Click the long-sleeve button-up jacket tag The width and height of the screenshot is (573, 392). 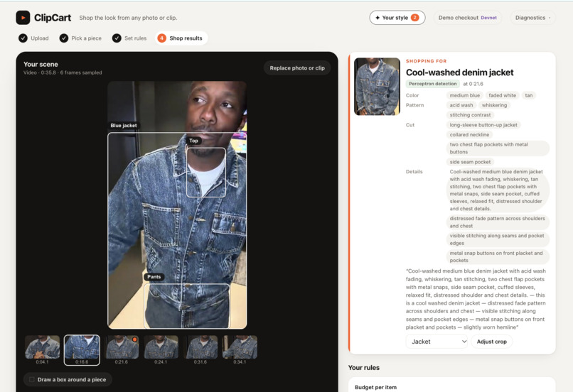click(x=483, y=125)
